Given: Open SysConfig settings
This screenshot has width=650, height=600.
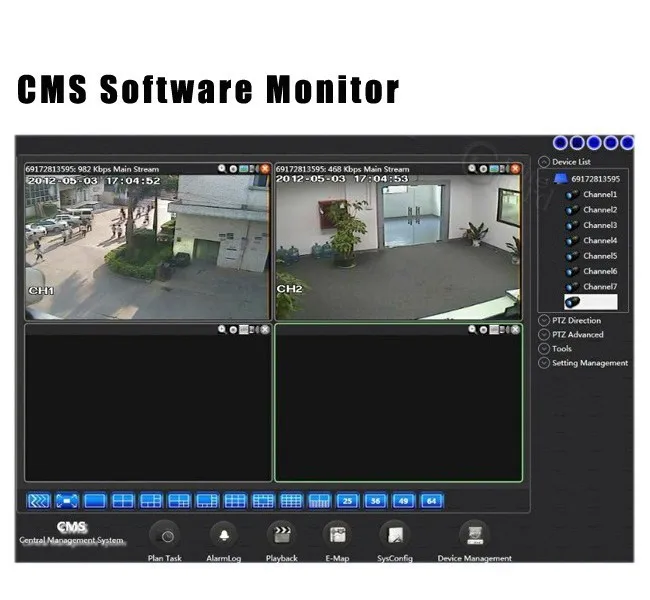Looking at the screenshot, I should [395, 541].
